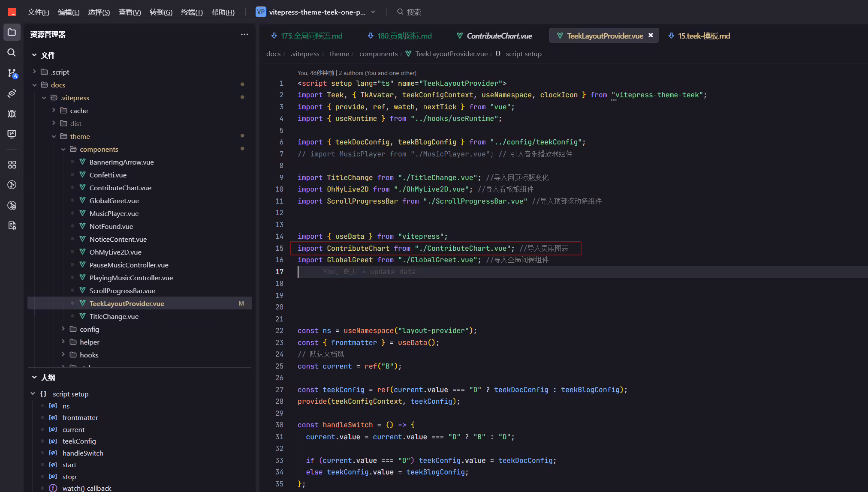
Task: Click the explorer panel more actions ellipsis
Action: coord(244,34)
